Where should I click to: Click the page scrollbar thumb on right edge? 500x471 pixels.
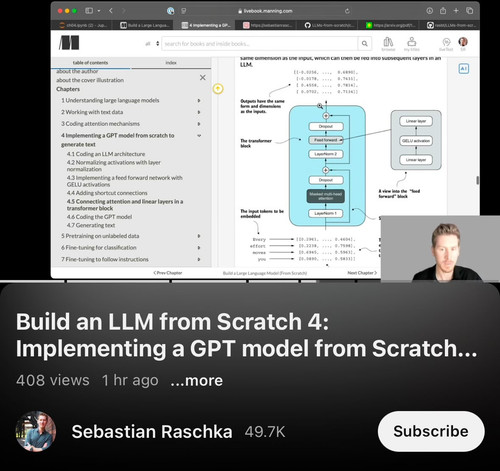point(478,180)
